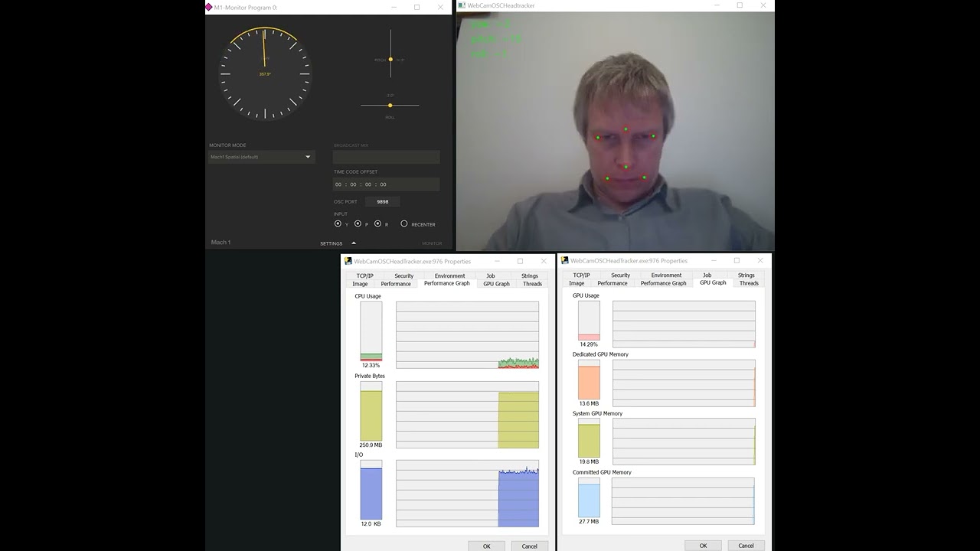Toggle the R roll input radio

point(377,224)
